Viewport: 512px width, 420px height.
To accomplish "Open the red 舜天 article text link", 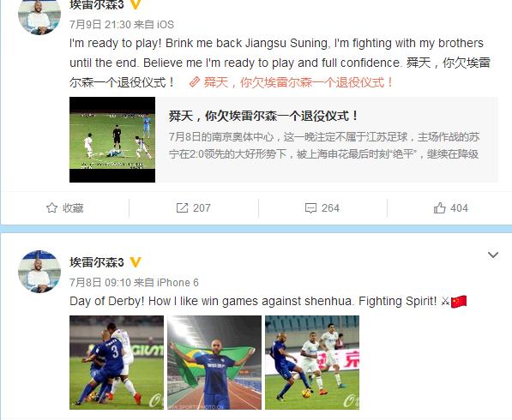I will point(298,82).
